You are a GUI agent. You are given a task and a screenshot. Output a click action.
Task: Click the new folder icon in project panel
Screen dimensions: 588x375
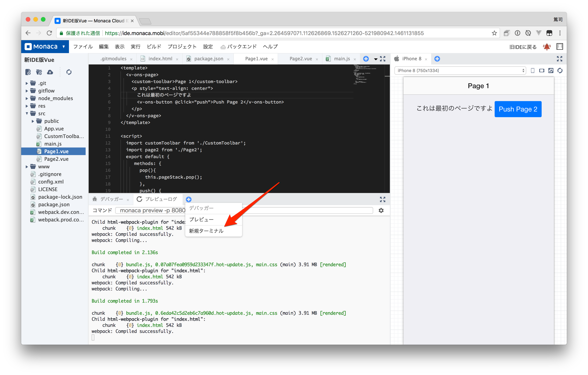click(39, 72)
